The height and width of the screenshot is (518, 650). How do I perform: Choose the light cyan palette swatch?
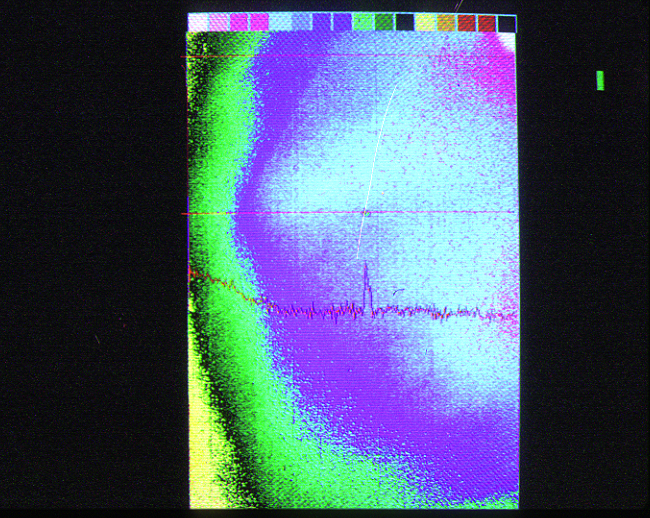click(x=280, y=22)
